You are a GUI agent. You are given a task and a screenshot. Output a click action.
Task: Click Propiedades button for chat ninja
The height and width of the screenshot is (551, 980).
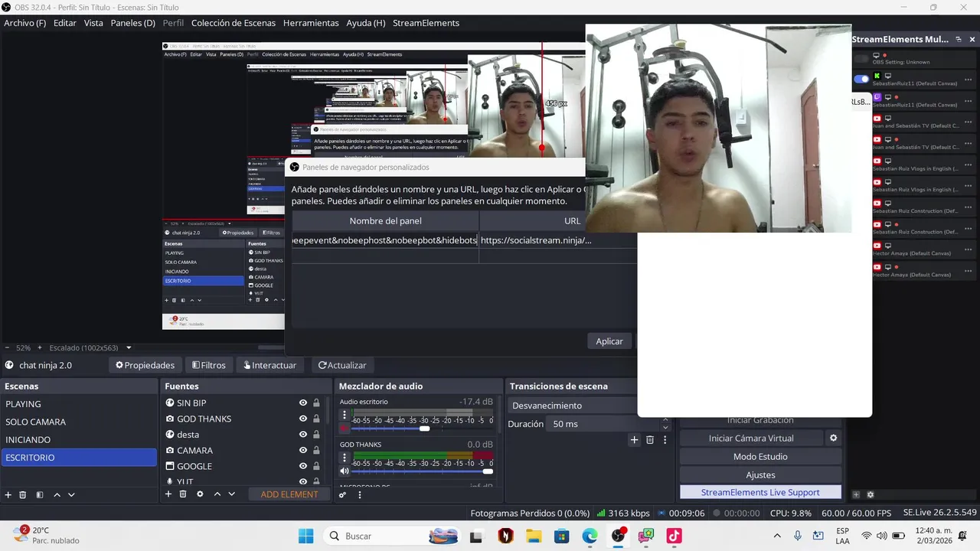coord(145,365)
